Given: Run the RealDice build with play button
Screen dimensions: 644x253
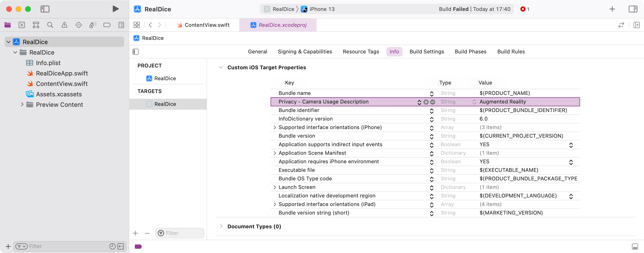Looking at the screenshot, I should point(115,9).
